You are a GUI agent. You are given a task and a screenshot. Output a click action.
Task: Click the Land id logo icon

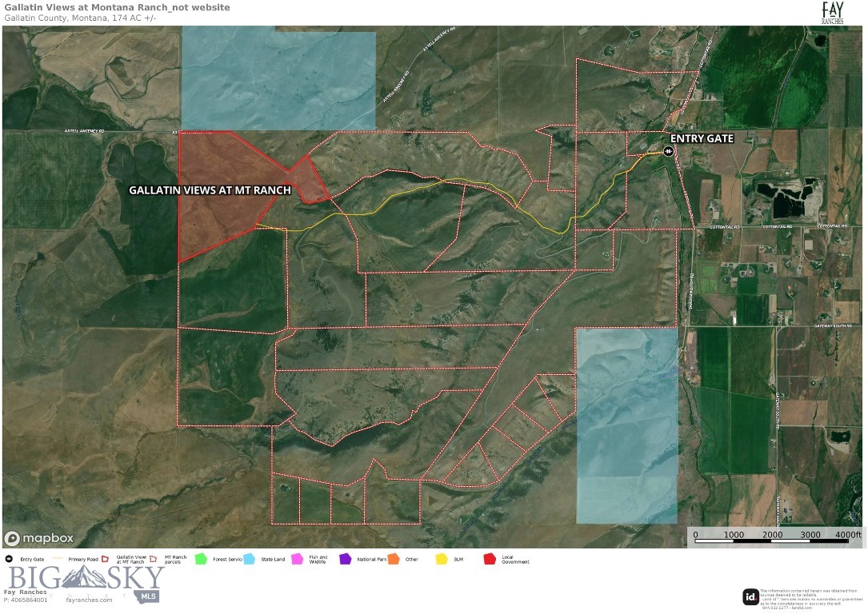750,596
